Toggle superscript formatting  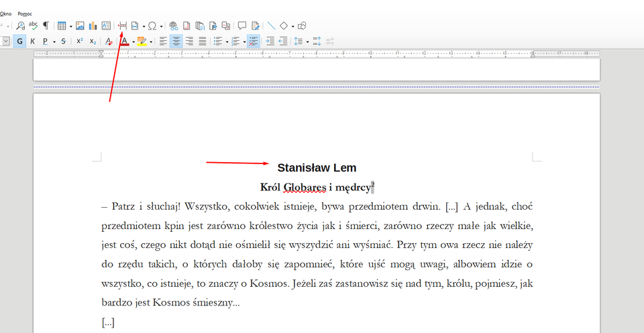click(x=80, y=41)
